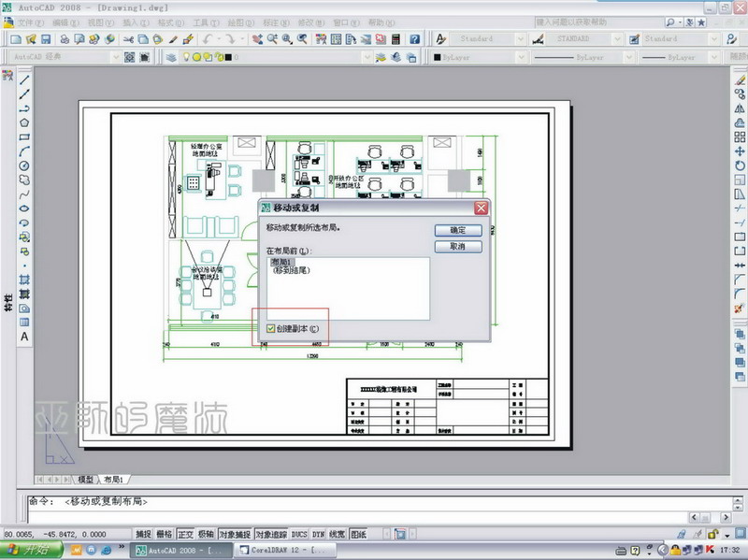Toggle DUCS in status bar
The height and width of the screenshot is (560, 748).
click(299, 534)
